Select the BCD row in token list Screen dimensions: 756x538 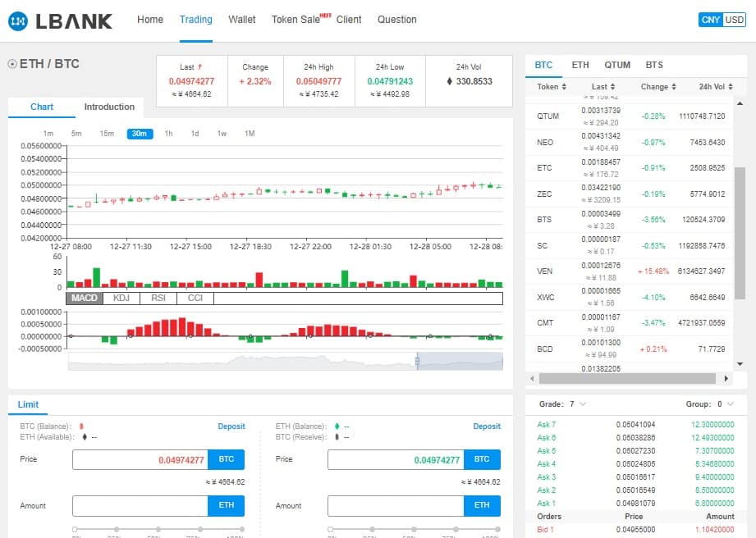(x=630, y=349)
